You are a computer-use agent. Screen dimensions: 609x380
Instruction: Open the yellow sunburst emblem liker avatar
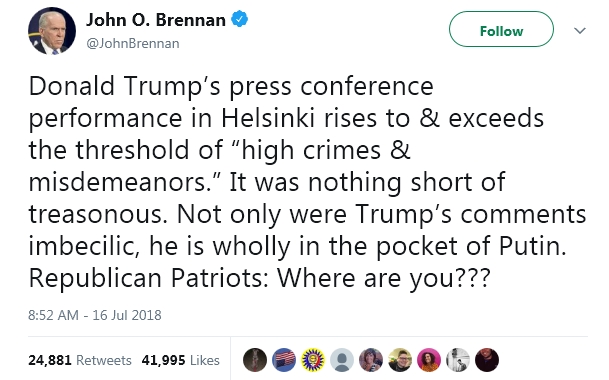point(313,360)
